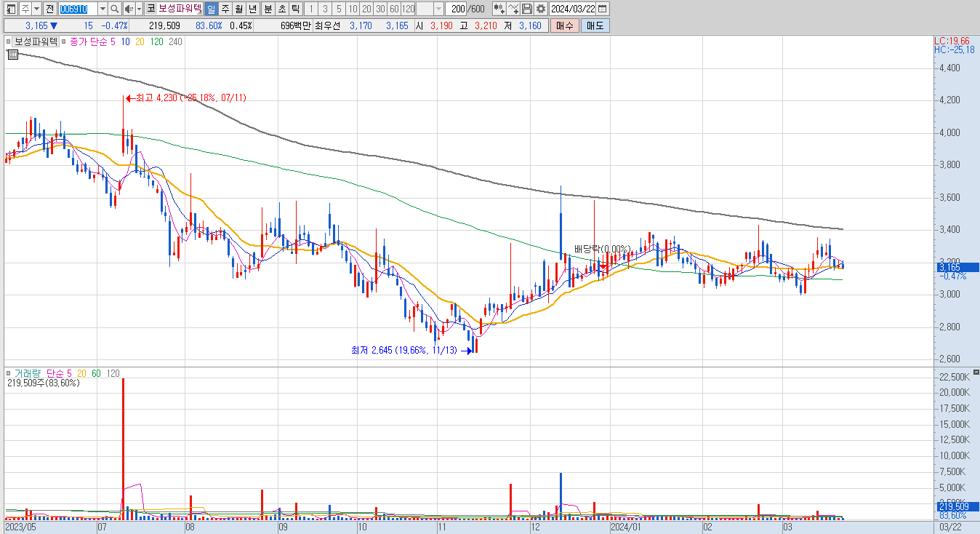Switch to the 주 weekly chart period

[225, 9]
